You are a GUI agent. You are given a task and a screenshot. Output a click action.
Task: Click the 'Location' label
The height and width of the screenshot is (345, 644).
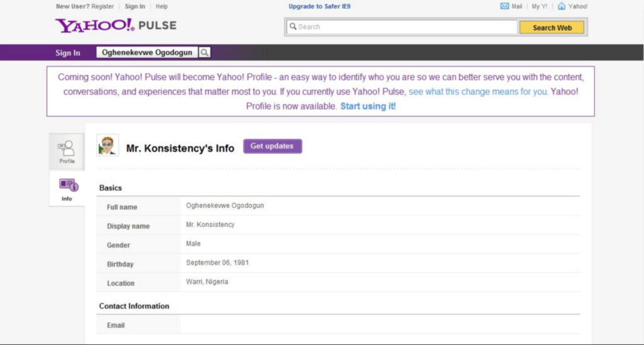pos(120,283)
